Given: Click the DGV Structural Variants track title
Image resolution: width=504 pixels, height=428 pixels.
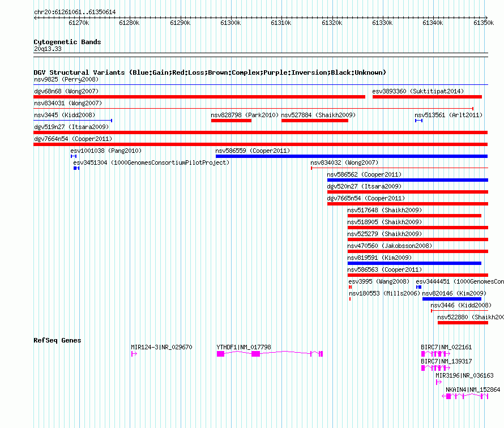Looking at the screenshot, I should (x=210, y=72).
